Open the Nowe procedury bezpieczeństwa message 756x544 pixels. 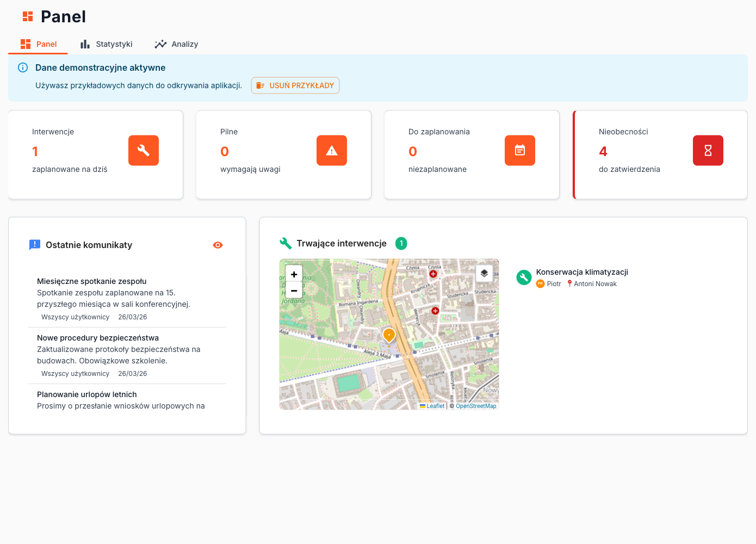(98, 338)
